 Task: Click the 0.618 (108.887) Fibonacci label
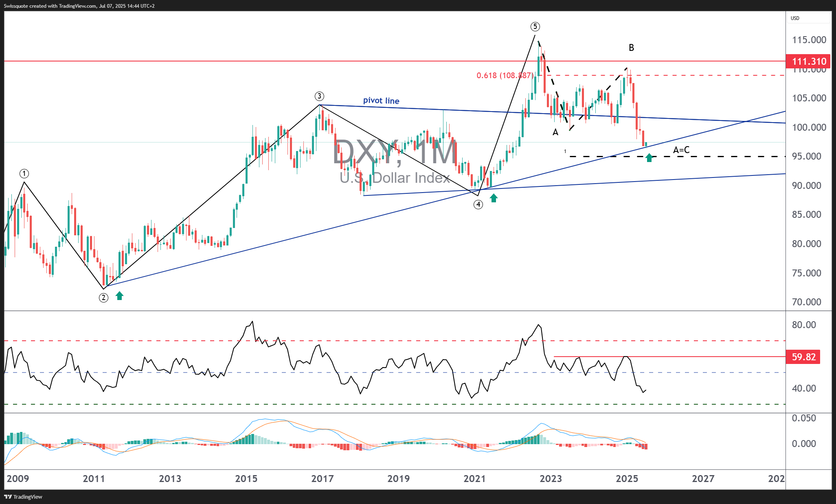(505, 75)
